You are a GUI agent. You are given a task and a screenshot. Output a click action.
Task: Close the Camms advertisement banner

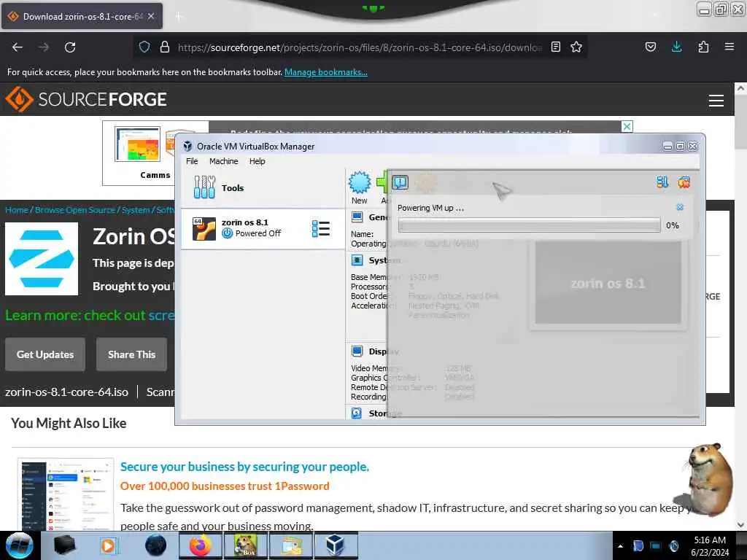point(627,126)
